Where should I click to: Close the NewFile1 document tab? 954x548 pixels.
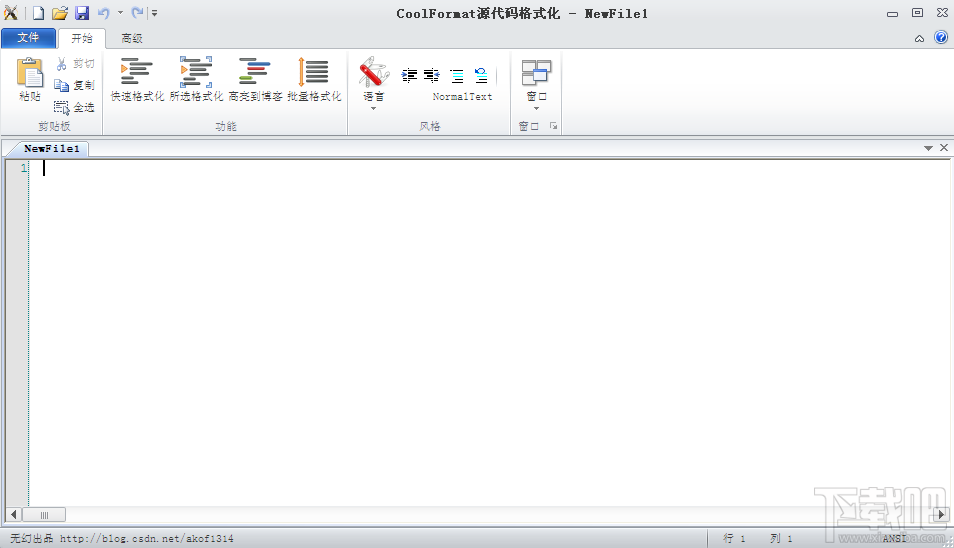pos(944,148)
